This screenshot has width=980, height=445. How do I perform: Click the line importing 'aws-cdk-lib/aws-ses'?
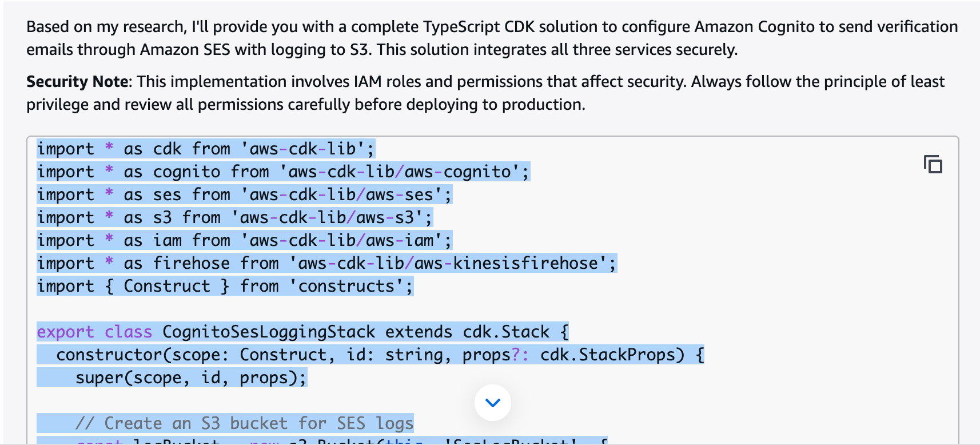(245, 194)
